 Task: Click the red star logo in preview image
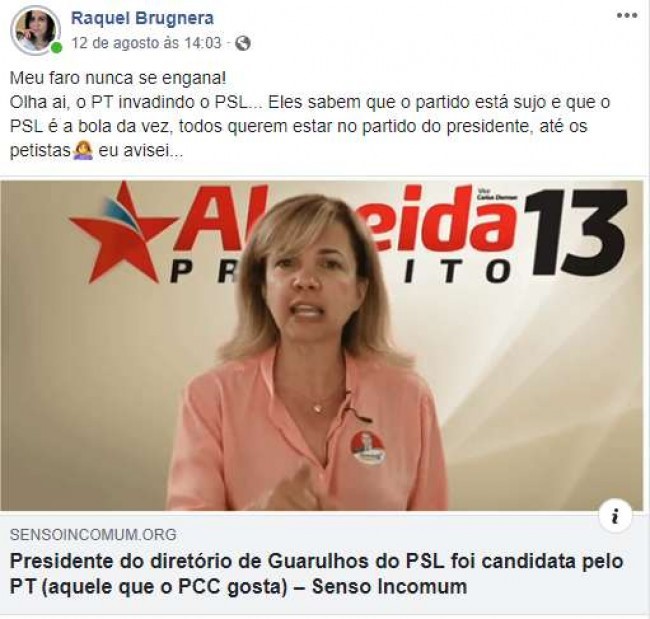(x=120, y=233)
